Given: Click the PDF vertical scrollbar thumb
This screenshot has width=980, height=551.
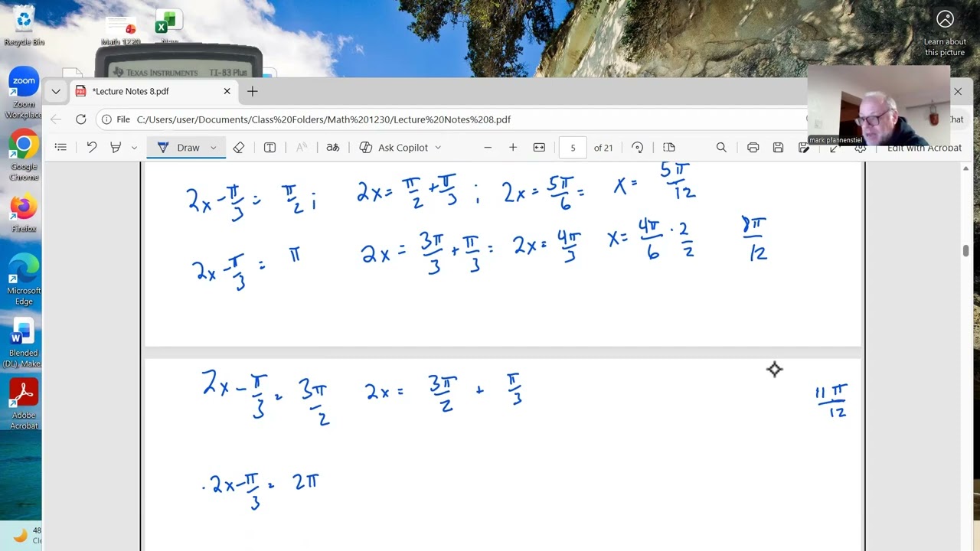Looking at the screenshot, I should tap(966, 251).
